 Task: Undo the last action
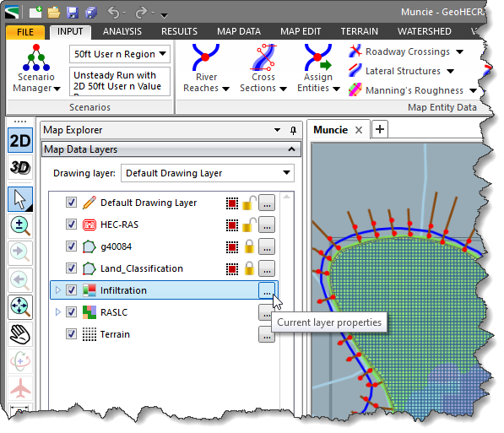[x=113, y=13]
